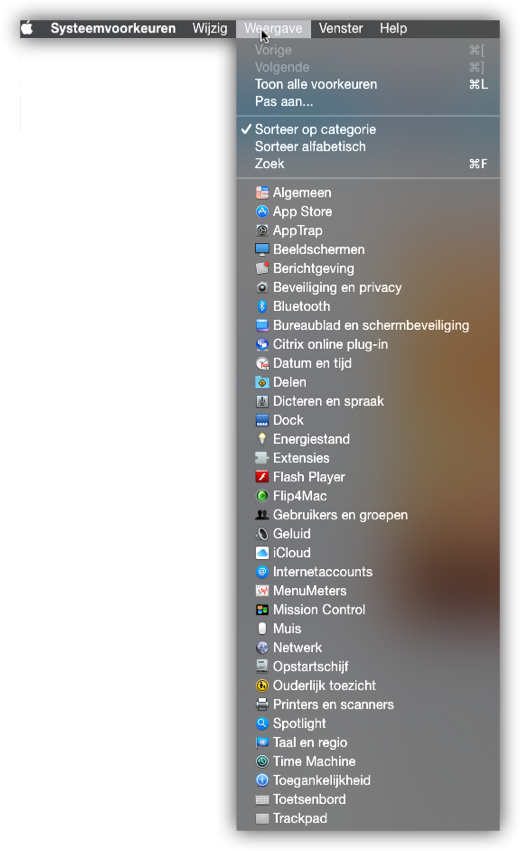Open Ouderlijk toezicht preferences

[368, 685]
